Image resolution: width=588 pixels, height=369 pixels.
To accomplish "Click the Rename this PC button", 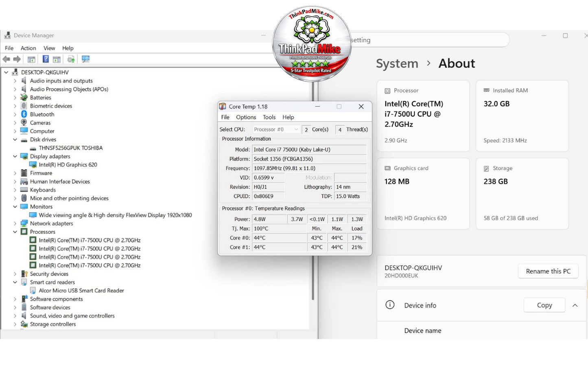I will pyautogui.click(x=548, y=271).
